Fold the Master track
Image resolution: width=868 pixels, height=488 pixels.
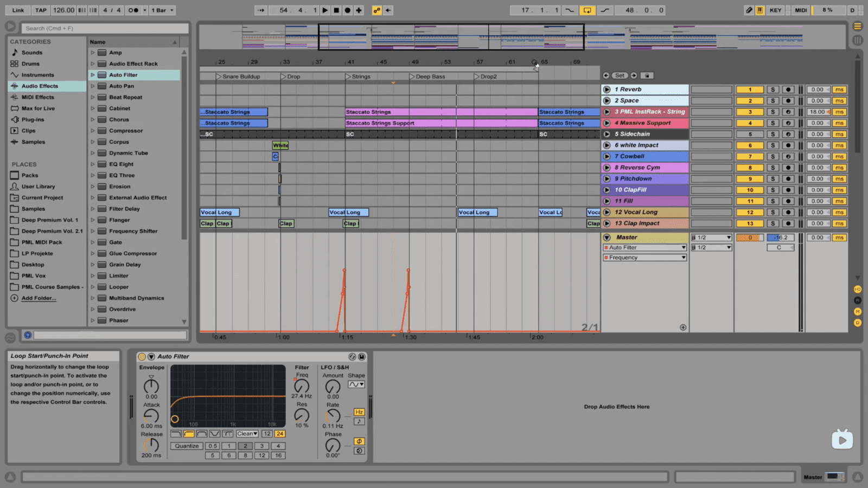coord(607,237)
